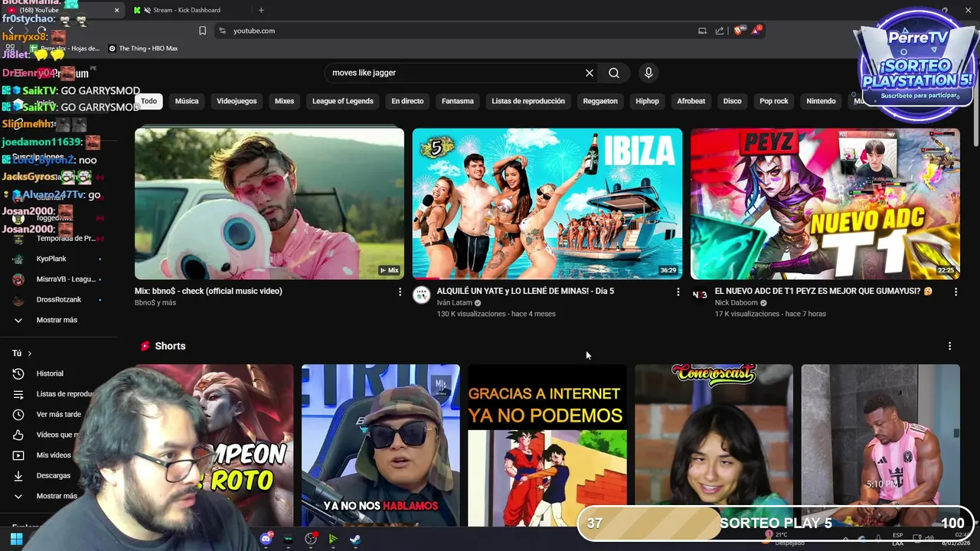Select the Hiphop filter chip
The height and width of the screenshot is (551, 980).
pyautogui.click(x=647, y=101)
